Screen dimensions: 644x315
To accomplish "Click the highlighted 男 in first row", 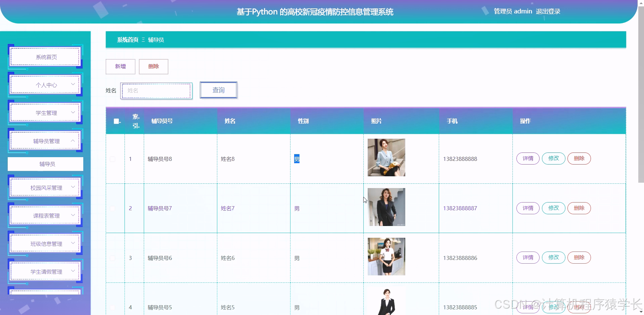I will 297,159.
